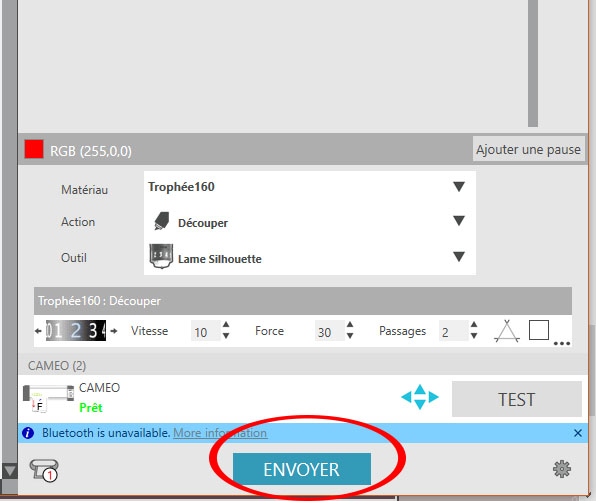Viewport: 596px width, 501px height.
Task: Click the Vitesse value field
Action: point(205,331)
